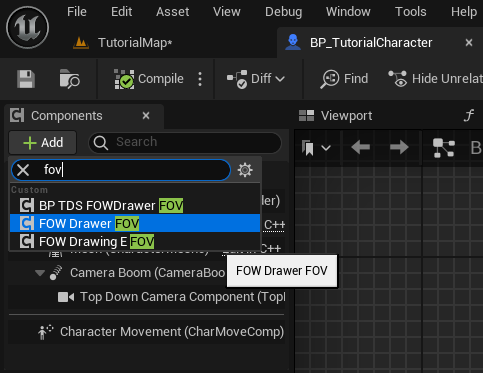The height and width of the screenshot is (373, 483).
Task: Close the Components panel
Action: click(146, 116)
